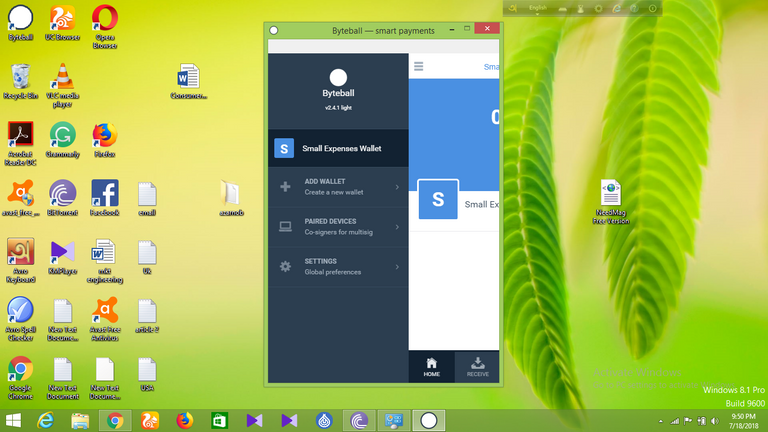Open the gear settings icon on the Avro bar
Image resolution: width=768 pixels, height=432 pixels.
click(x=598, y=9)
